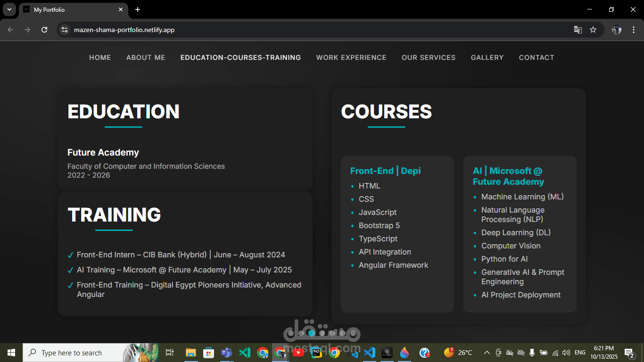Select the Front-End Intern – CIB Bank line
This screenshot has width=644, height=362.
click(181, 255)
